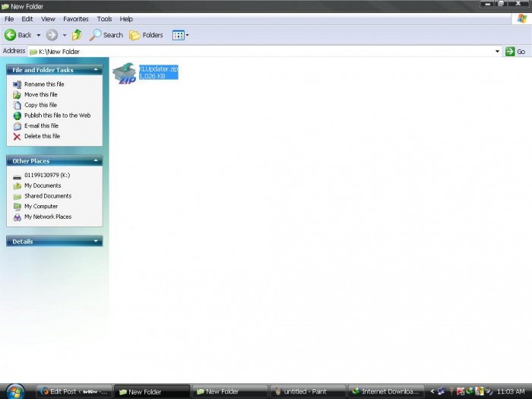Switch to untitled - Paint taskbar button
532x399 pixels.
tap(308, 391)
